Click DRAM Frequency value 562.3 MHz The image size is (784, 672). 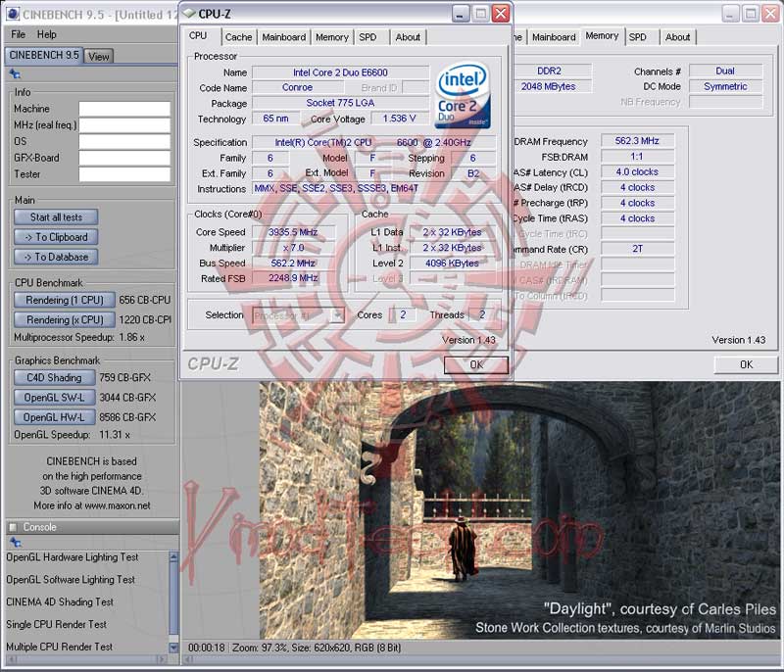tap(637, 141)
